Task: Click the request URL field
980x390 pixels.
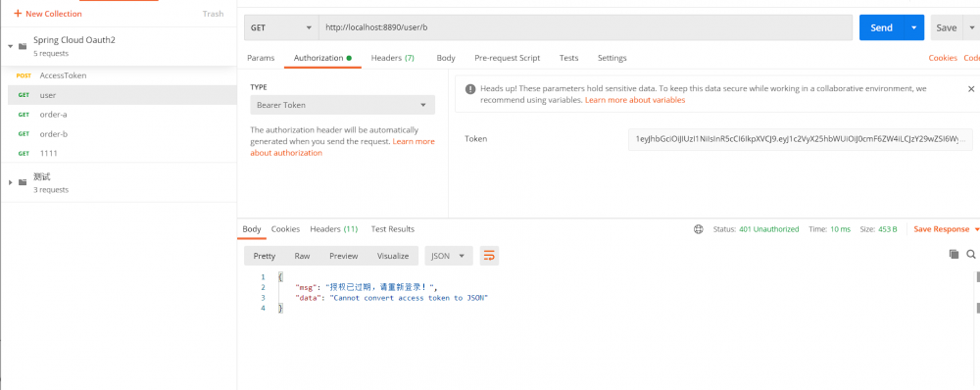Action: click(x=586, y=27)
